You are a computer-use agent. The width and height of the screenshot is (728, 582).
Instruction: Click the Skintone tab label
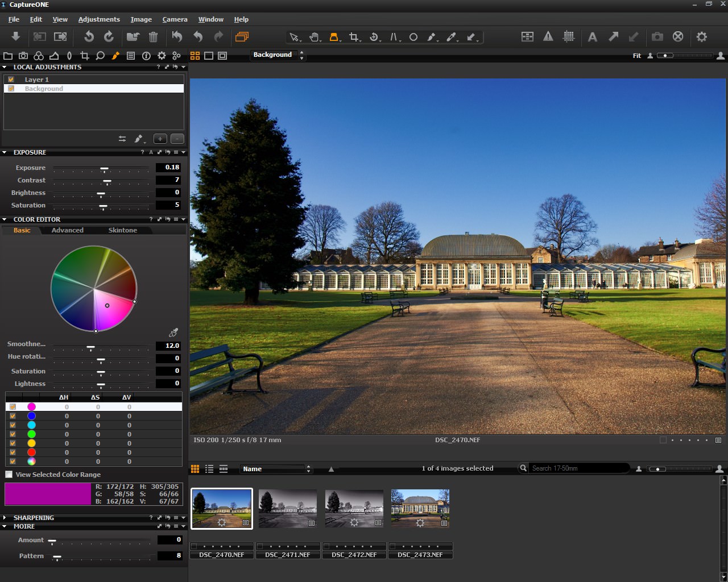pos(123,230)
